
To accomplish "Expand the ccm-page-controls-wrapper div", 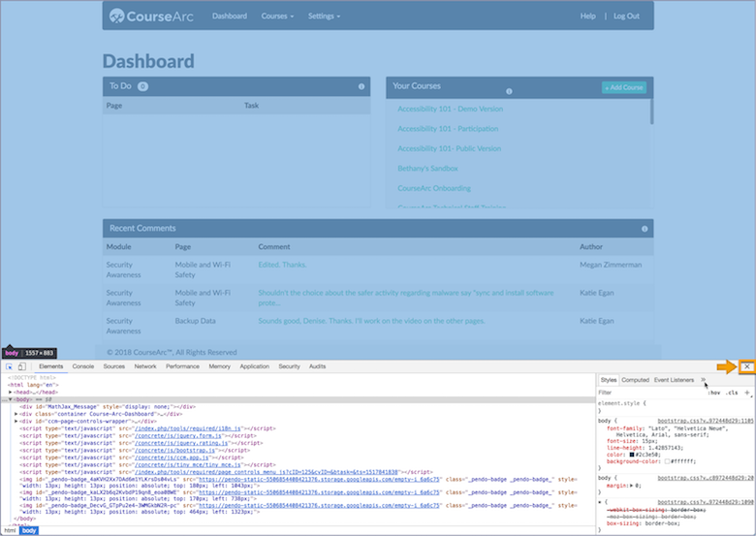I will coord(16,422).
